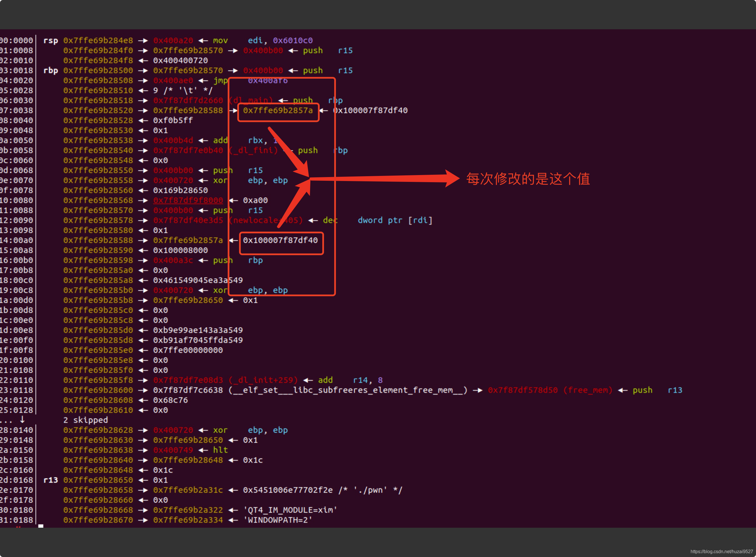This screenshot has width=756, height=557.
Task: Click the __elf_set___libc_subfreeres_element_free_mem__ symbol
Action: coord(348,390)
